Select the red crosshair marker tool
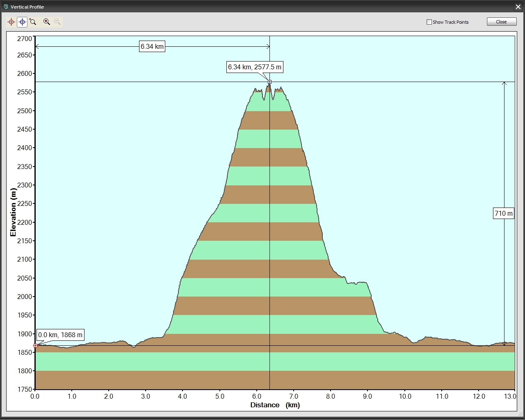The image size is (525, 420). pos(11,22)
